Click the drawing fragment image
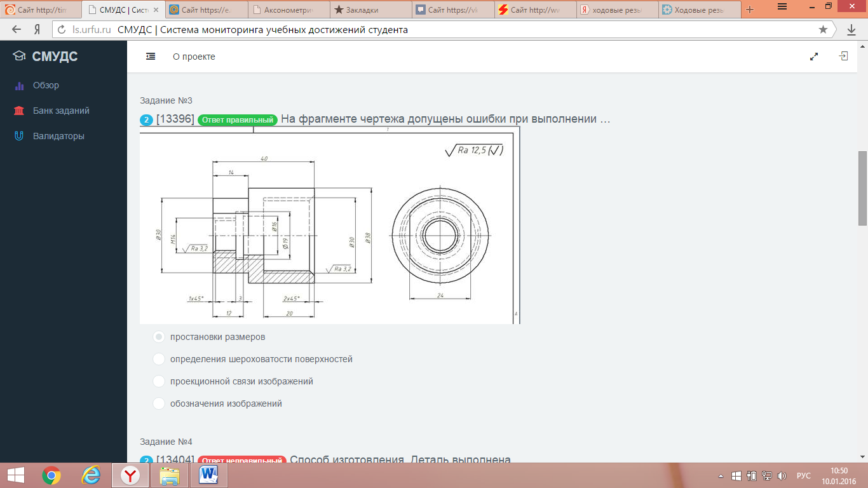Viewport: 868px width, 488px height. coord(330,225)
